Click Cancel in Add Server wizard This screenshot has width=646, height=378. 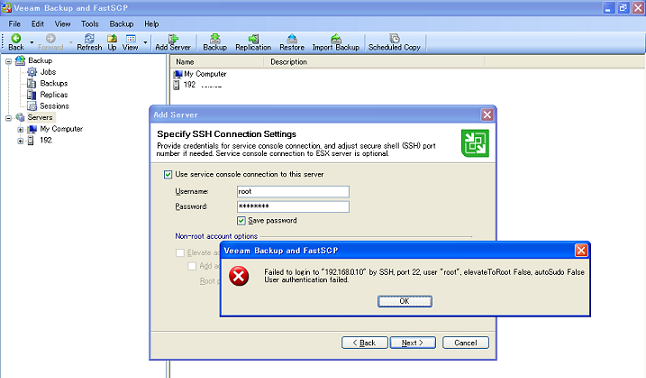coord(466,343)
